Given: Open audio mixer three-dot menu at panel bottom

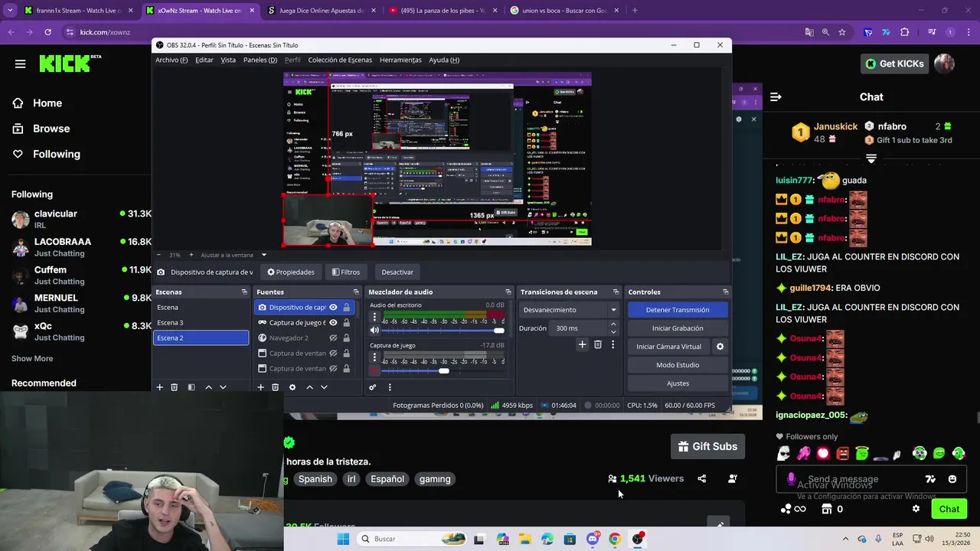Looking at the screenshot, I should [x=390, y=387].
